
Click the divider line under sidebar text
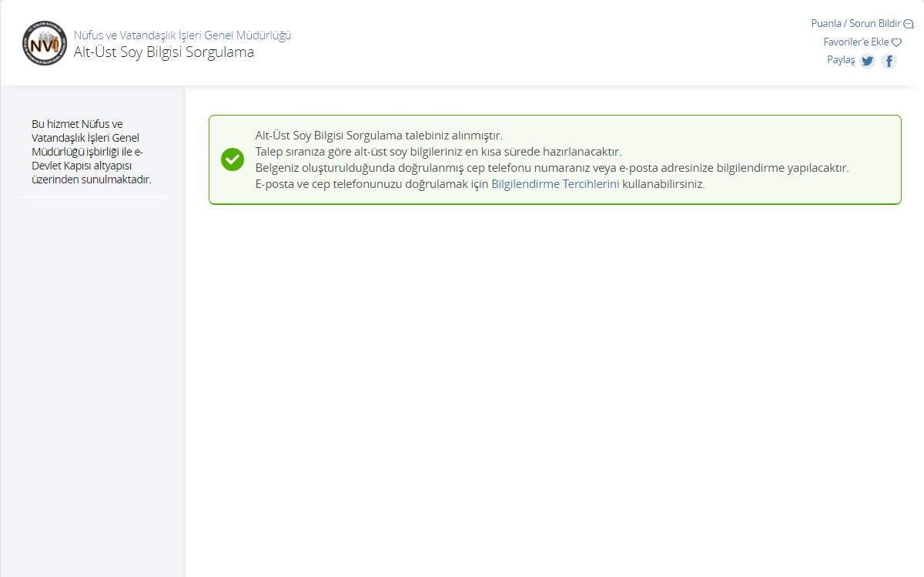tap(92, 197)
